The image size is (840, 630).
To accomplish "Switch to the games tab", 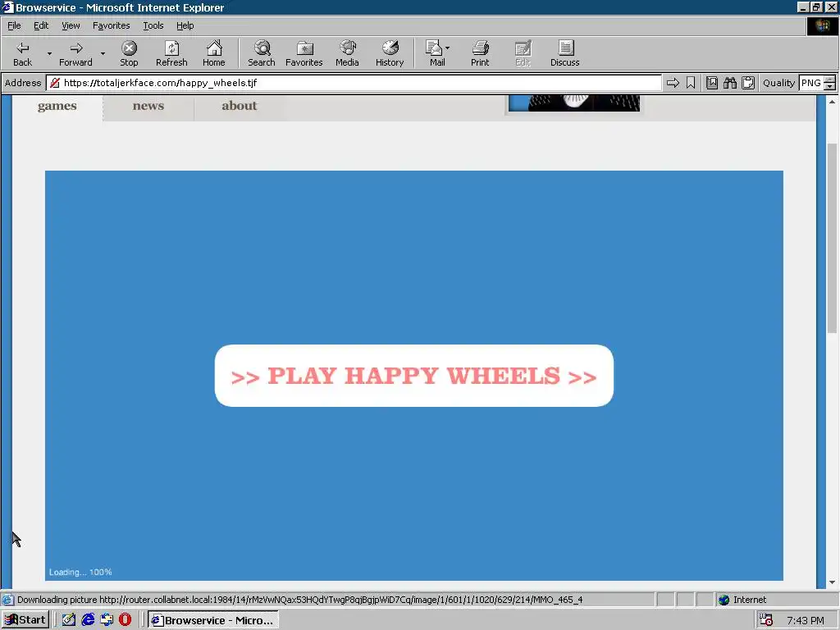I will 57,106.
